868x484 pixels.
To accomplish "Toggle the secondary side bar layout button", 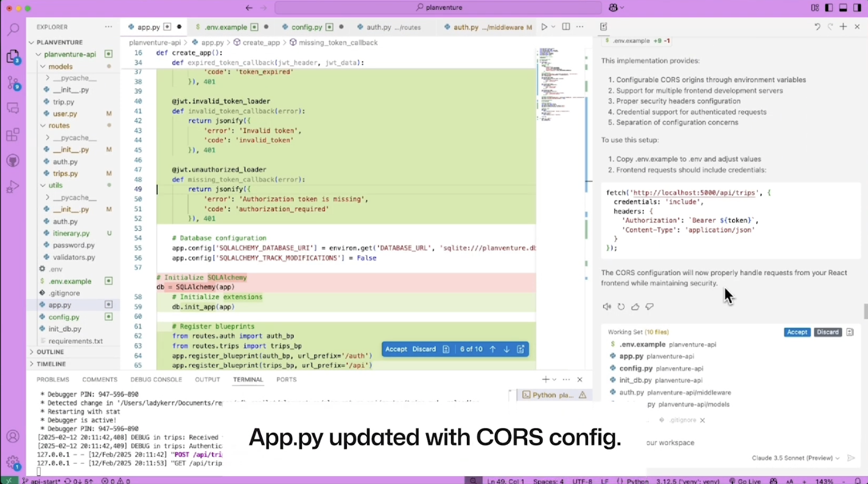I will (857, 8).
